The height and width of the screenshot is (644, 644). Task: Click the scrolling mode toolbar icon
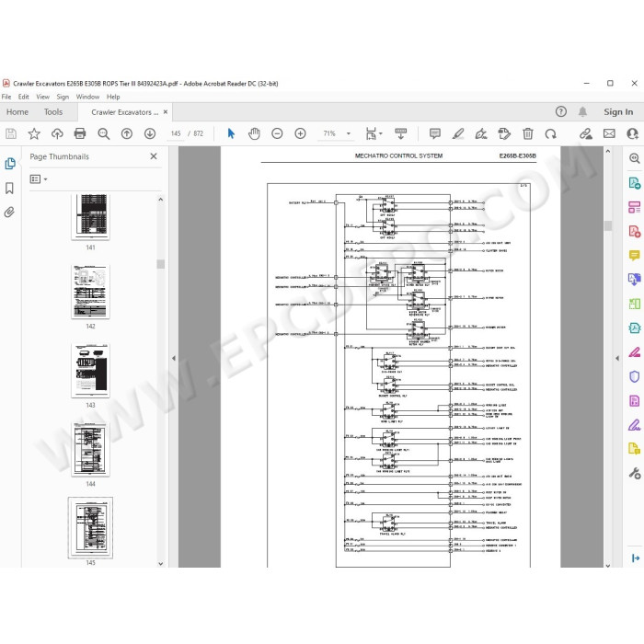click(400, 133)
